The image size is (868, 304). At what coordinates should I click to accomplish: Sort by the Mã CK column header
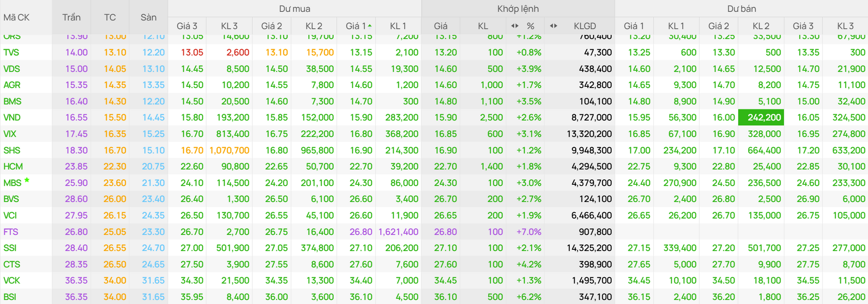pos(16,17)
